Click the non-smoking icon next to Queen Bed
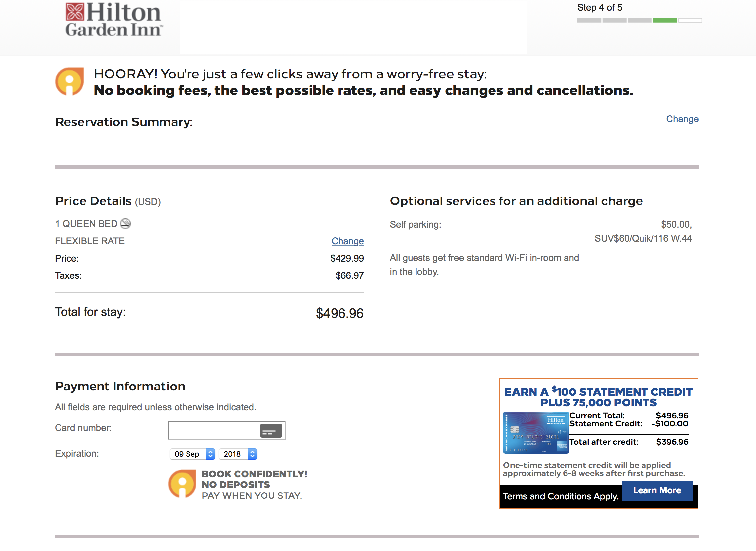756x551 pixels. pyautogui.click(x=125, y=224)
